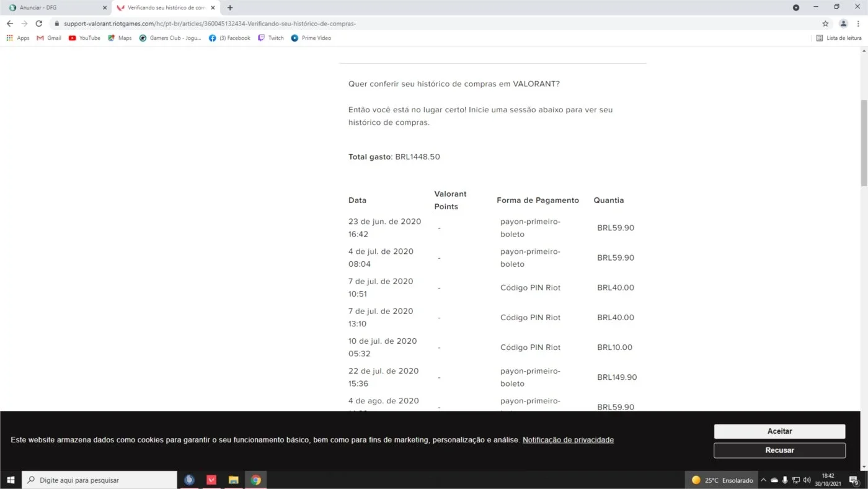Click the Valorant Points column header
Image resolution: width=868 pixels, height=489 pixels.
click(x=450, y=200)
